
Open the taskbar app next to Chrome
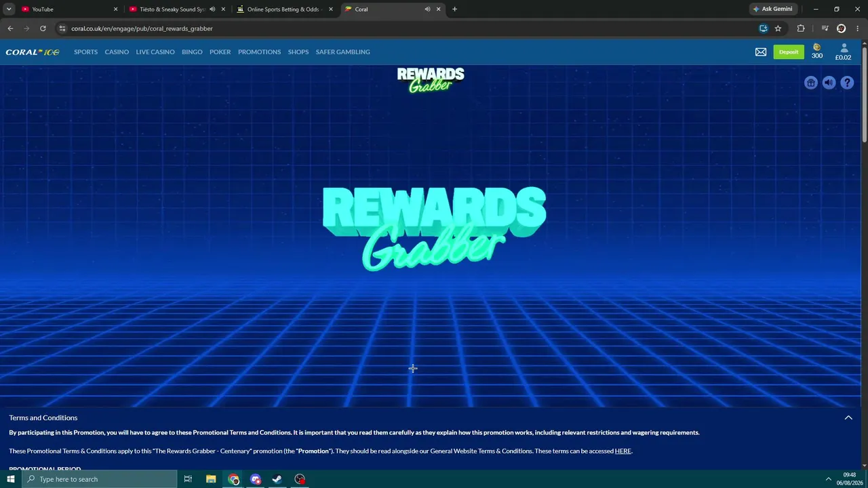point(256,479)
